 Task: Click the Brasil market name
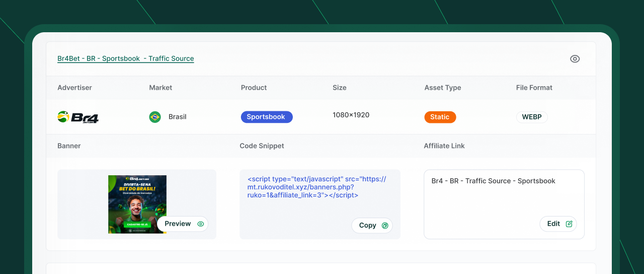pyautogui.click(x=178, y=117)
